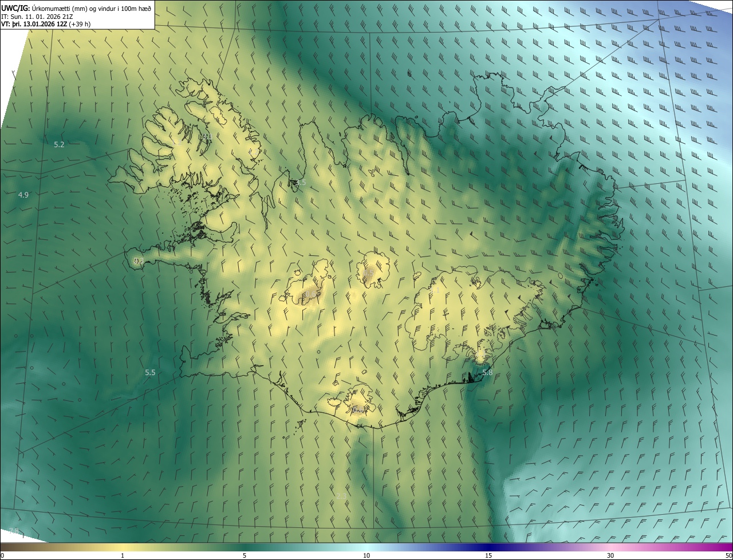Click the '4.9' value label on the map

pyautogui.click(x=23, y=195)
